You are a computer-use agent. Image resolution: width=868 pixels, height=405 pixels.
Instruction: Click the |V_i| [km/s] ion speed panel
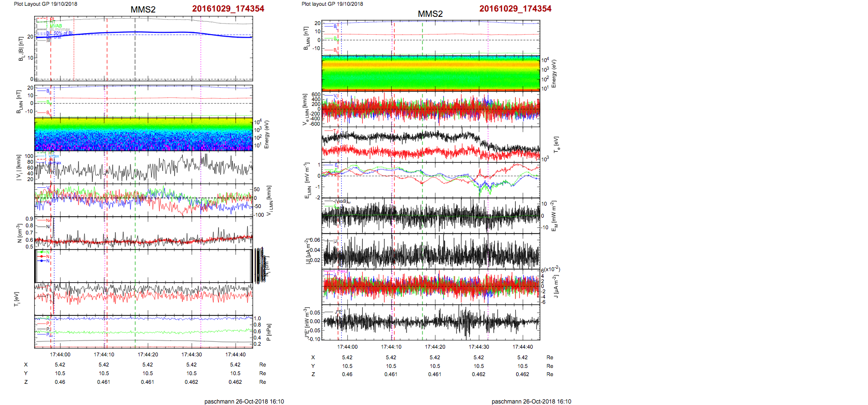tap(143, 167)
